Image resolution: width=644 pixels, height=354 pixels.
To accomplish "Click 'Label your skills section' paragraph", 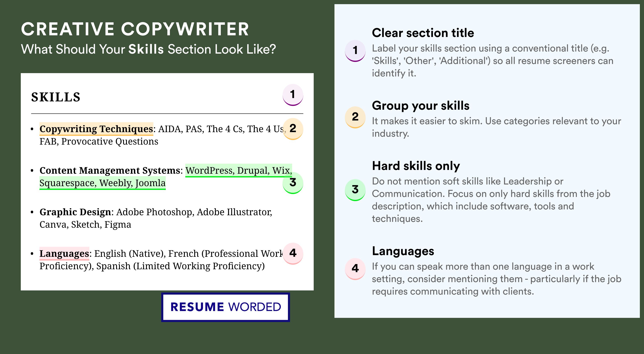I will tap(493, 61).
